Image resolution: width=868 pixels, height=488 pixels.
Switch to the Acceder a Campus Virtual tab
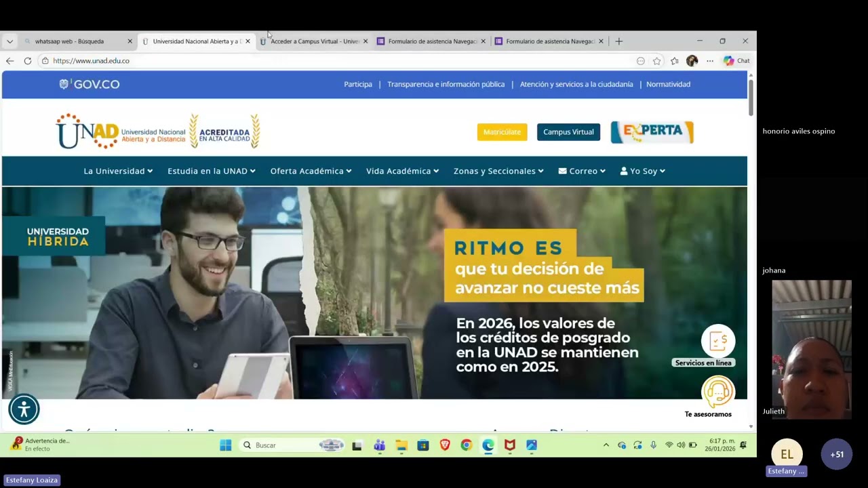coord(315,41)
